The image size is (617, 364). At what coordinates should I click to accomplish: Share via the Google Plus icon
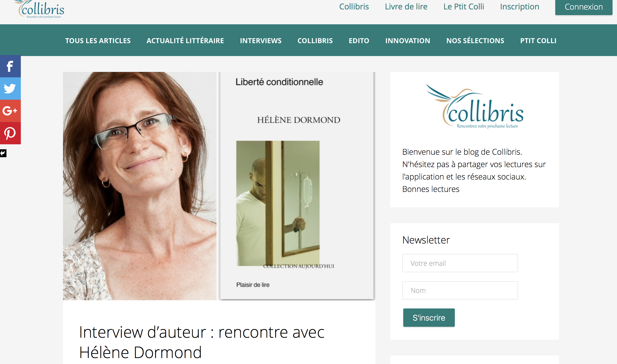point(10,111)
